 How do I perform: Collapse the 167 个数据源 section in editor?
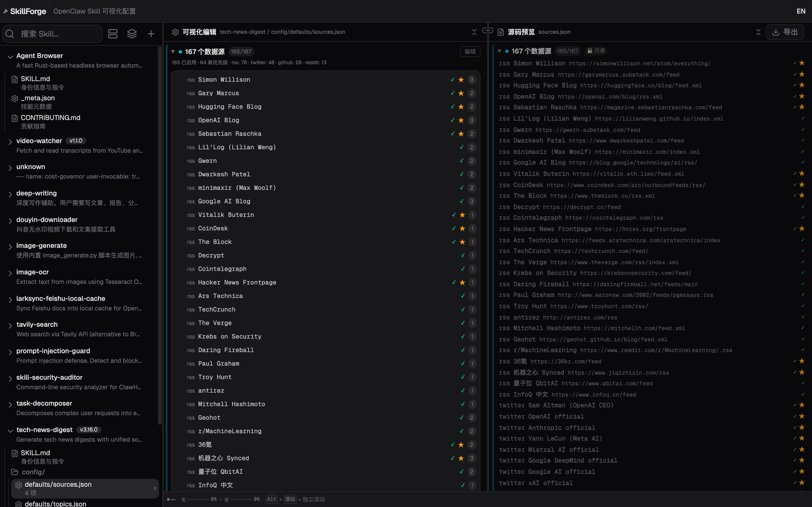click(x=173, y=52)
